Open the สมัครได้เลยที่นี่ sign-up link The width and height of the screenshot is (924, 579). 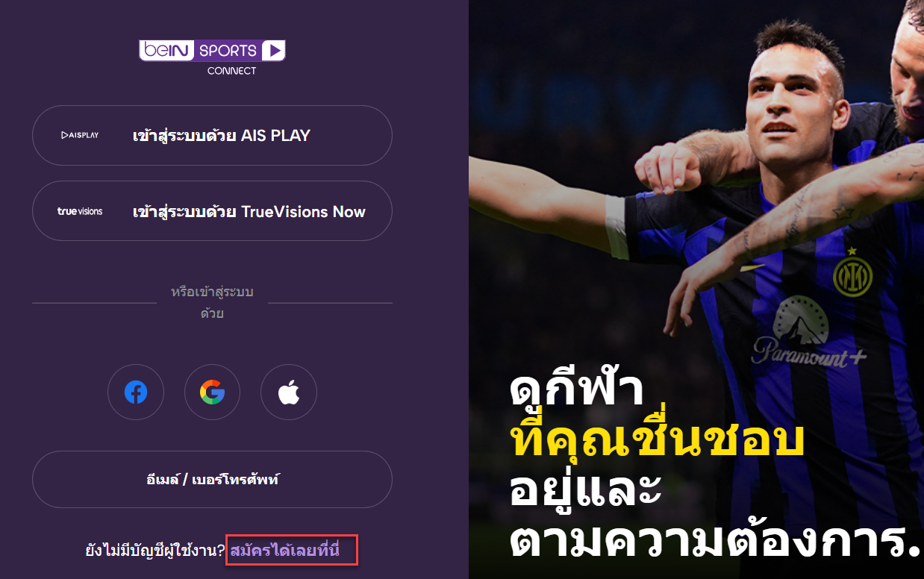tap(284, 551)
